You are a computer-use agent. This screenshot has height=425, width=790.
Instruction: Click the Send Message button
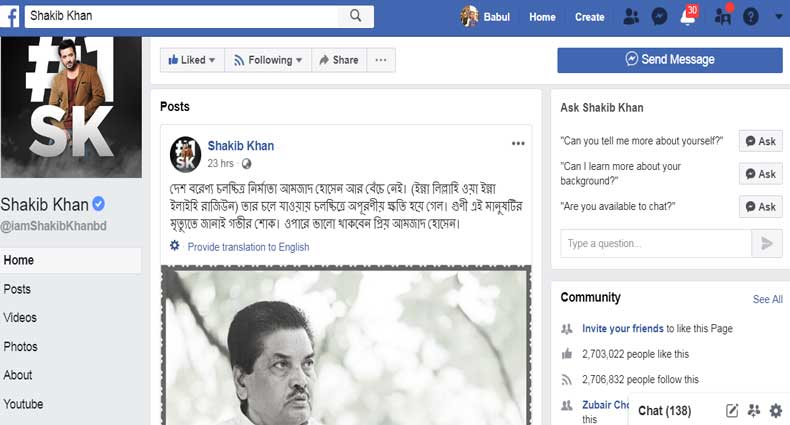(x=670, y=60)
